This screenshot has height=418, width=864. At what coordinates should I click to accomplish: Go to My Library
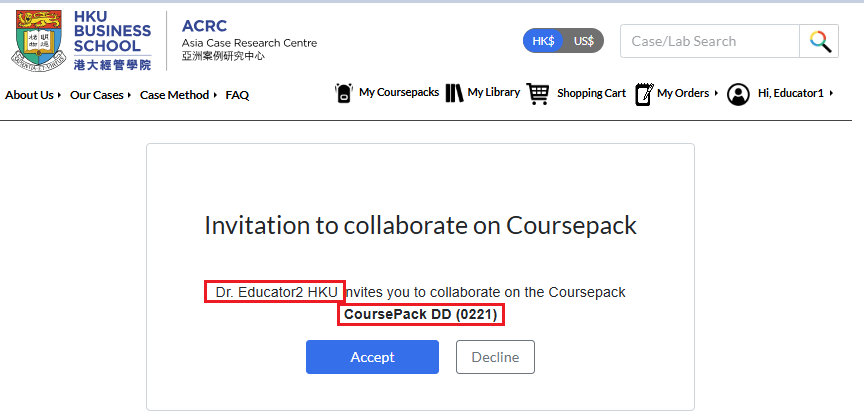[494, 92]
